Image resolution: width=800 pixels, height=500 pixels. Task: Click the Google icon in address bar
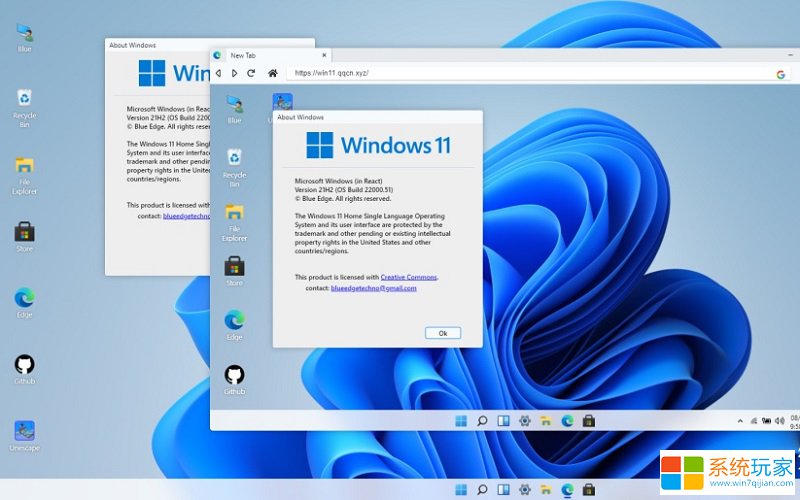[781, 74]
